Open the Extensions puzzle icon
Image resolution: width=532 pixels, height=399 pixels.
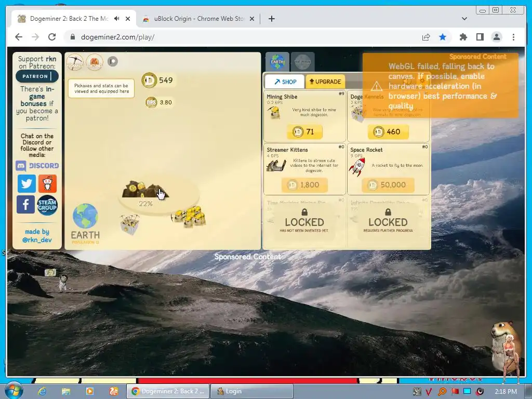pos(463,37)
